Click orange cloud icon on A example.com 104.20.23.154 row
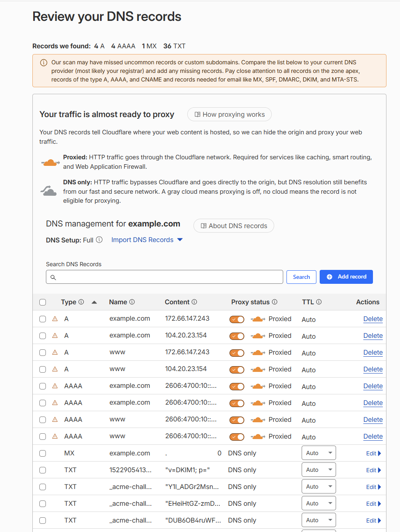 [x=258, y=336]
